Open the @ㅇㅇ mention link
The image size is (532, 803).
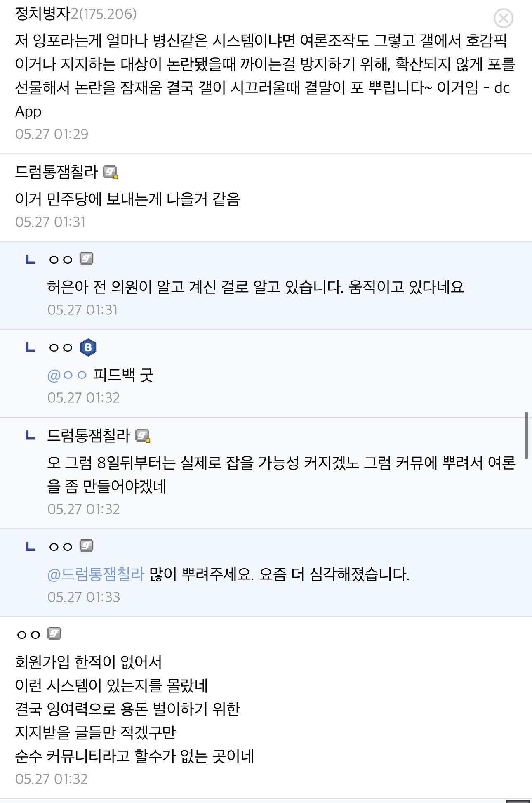tap(67, 375)
